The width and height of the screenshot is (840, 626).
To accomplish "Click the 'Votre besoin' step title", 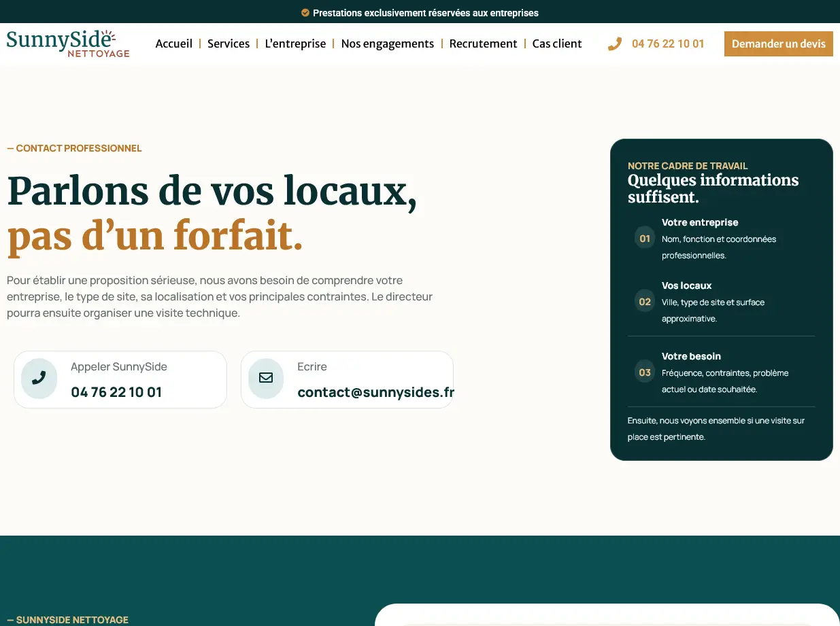I will tap(691, 356).
